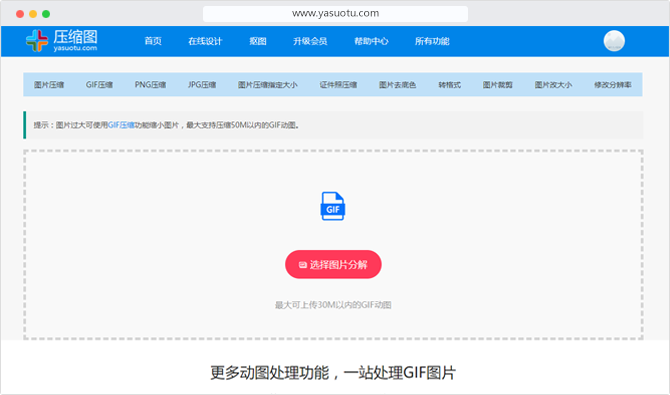Click the GIF file icon
This screenshot has height=395, width=670.
pos(333,206)
